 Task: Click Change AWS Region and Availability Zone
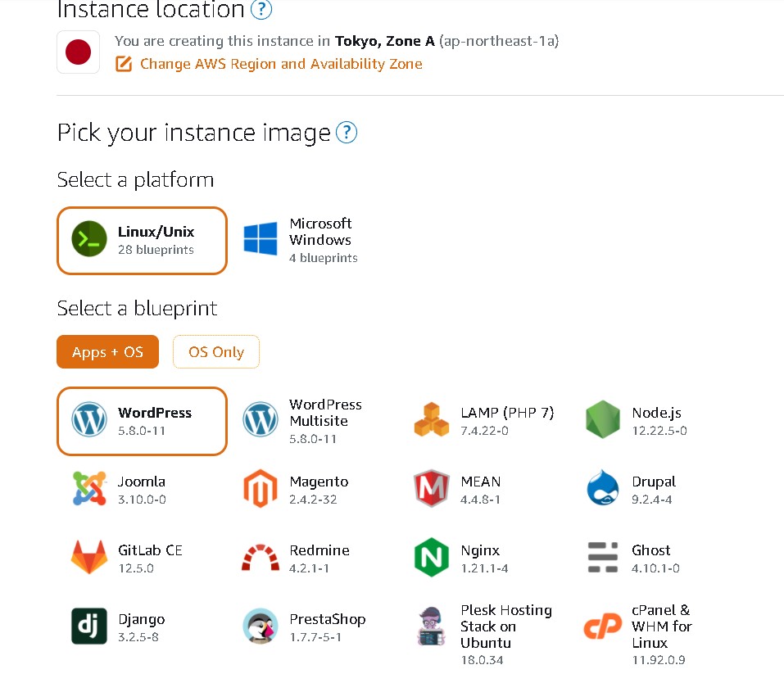point(280,64)
